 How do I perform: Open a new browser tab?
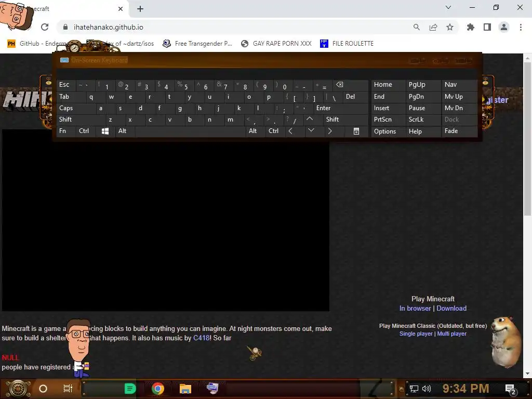[140, 9]
